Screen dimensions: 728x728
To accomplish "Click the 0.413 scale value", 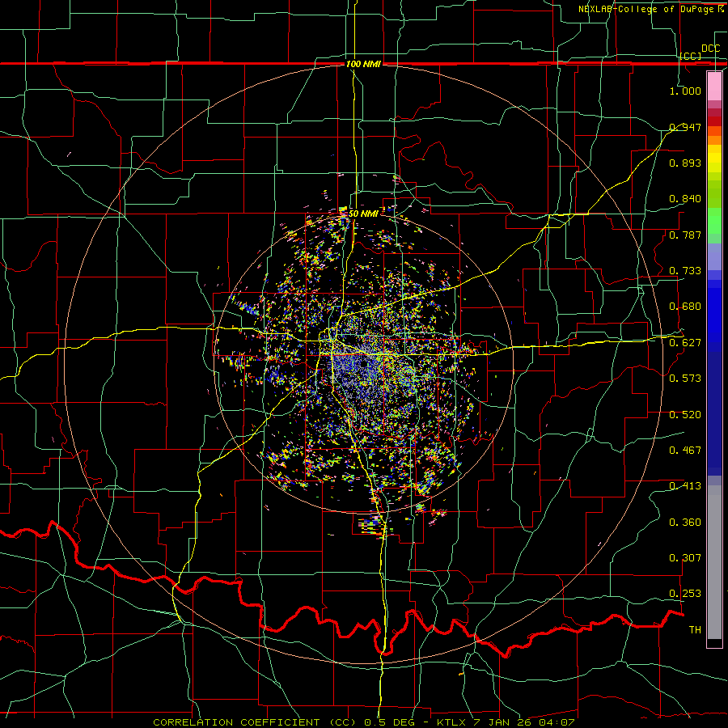I will click(x=685, y=486).
